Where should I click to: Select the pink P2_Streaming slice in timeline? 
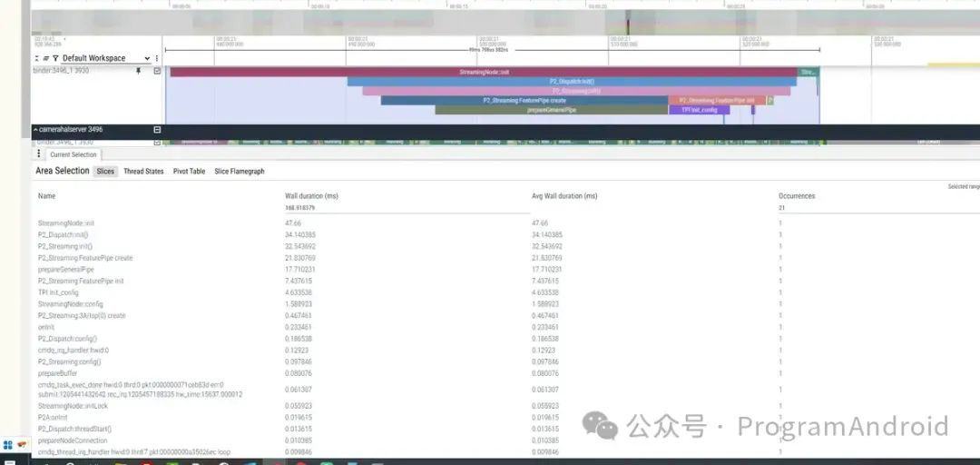click(576, 91)
